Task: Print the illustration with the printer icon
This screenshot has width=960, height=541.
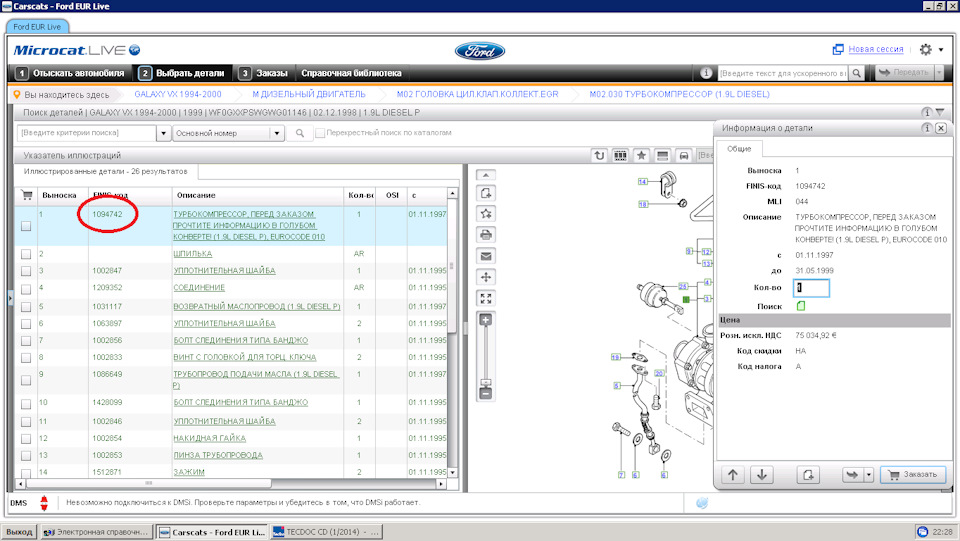Action: coord(486,234)
